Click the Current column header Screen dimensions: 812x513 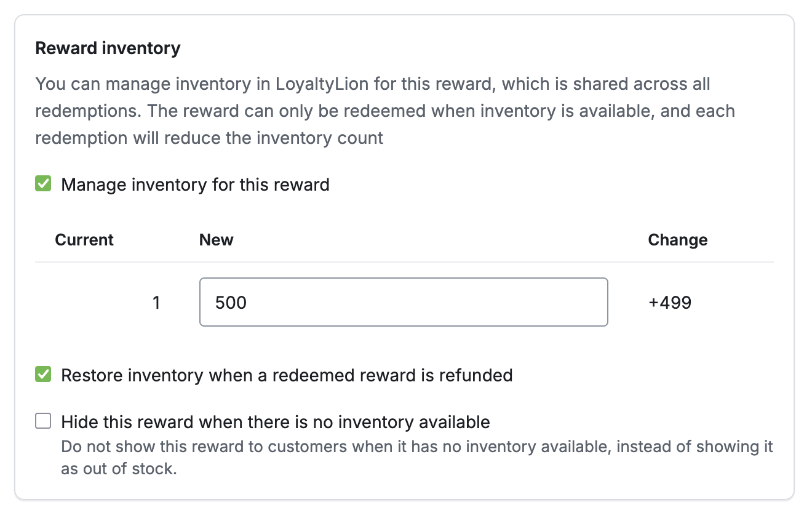[84, 240]
